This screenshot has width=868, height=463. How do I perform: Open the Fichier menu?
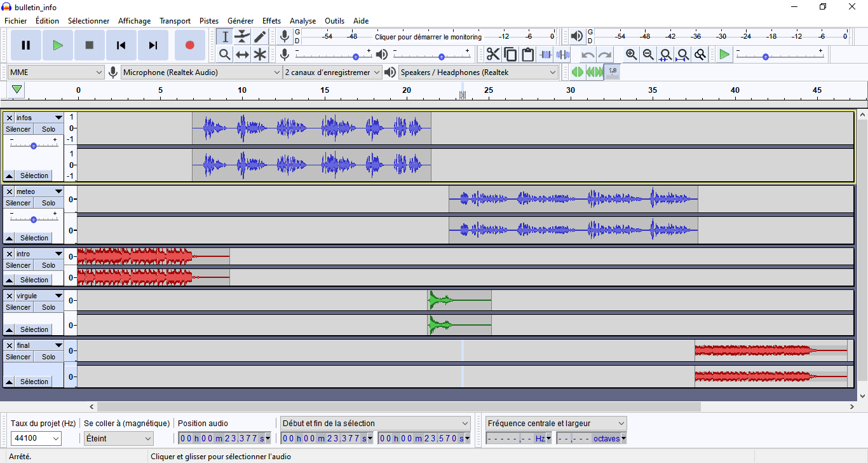click(16, 21)
